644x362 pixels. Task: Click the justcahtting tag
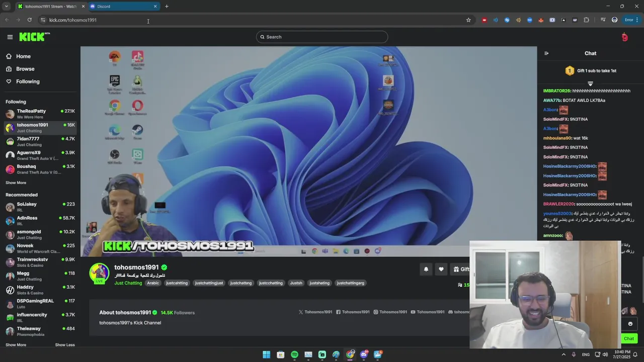tap(177, 283)
